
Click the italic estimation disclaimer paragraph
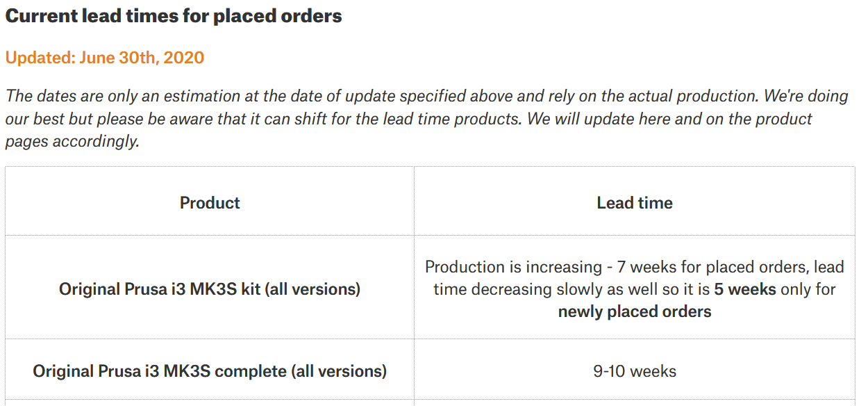point(426,119)
